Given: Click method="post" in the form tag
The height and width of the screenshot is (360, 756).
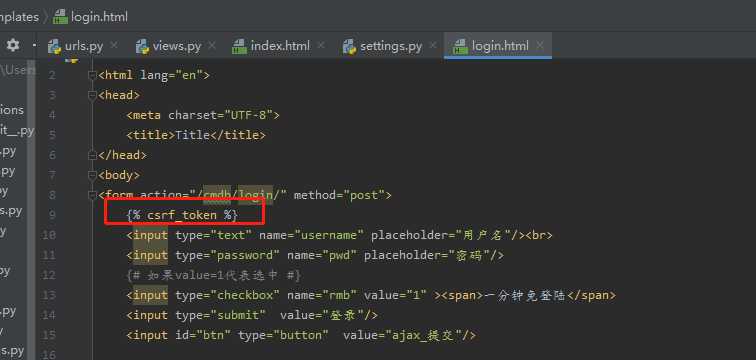Looking at the screenshot, I should [x=339, y=195].
